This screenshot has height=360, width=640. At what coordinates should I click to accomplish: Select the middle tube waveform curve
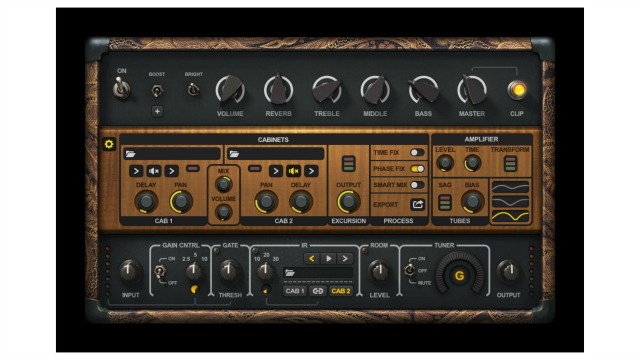(510, 202)
